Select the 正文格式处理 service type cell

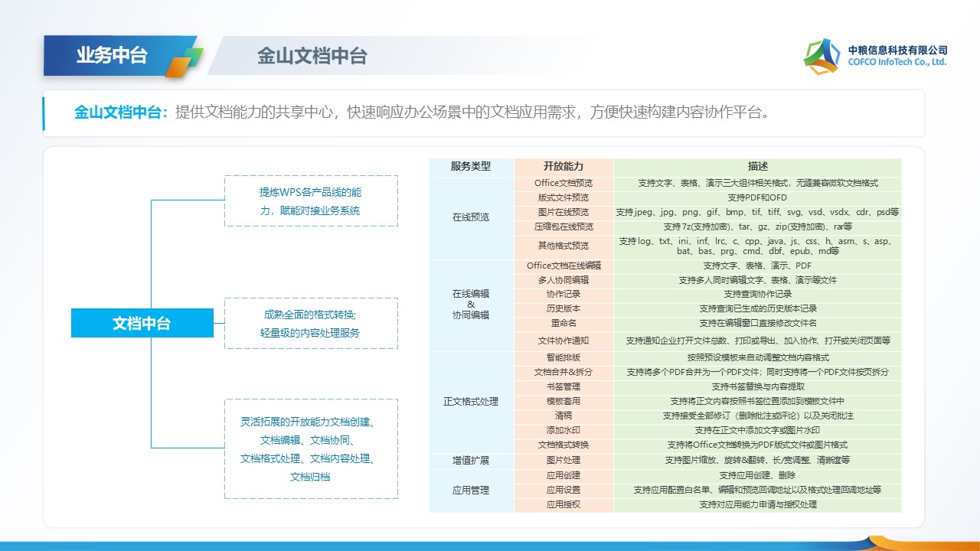471,401
